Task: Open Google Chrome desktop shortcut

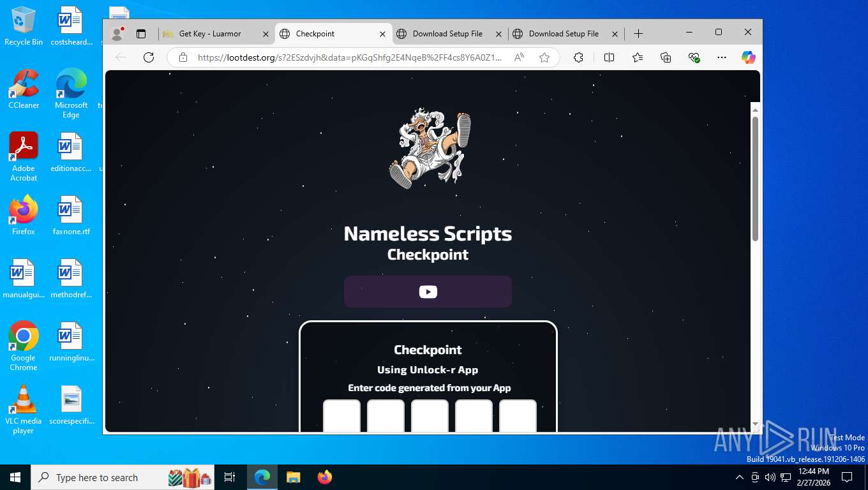Action: point(24,346)
